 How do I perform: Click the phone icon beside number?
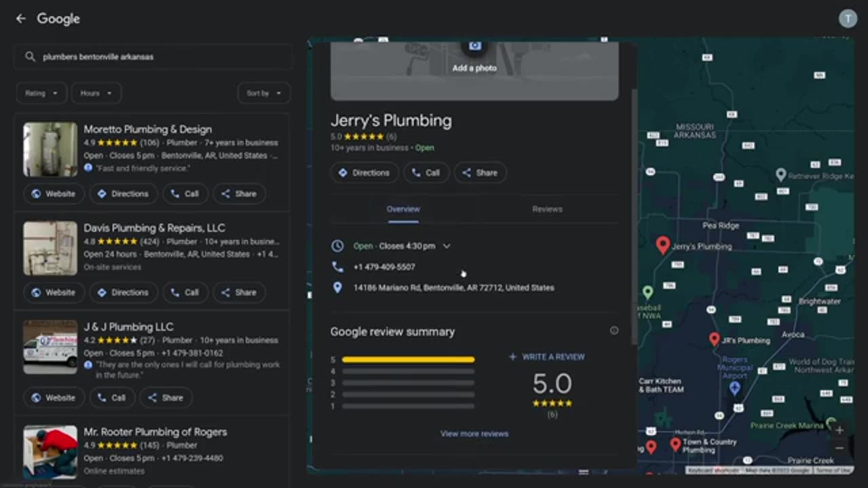coord(337,267)
